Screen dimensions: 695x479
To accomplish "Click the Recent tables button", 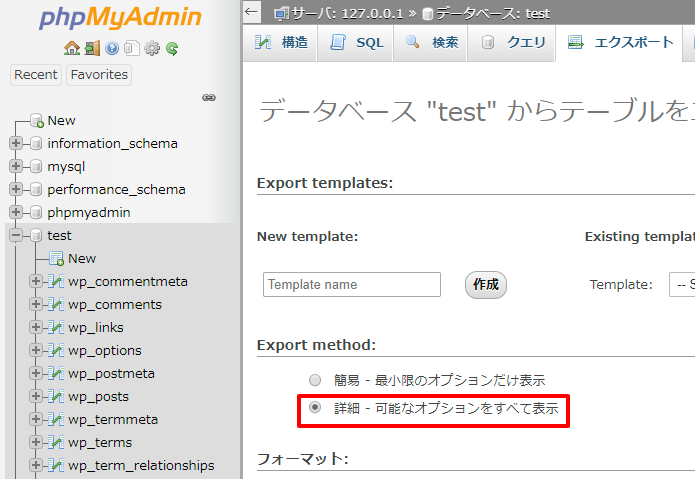I will (x=36, y=75).
